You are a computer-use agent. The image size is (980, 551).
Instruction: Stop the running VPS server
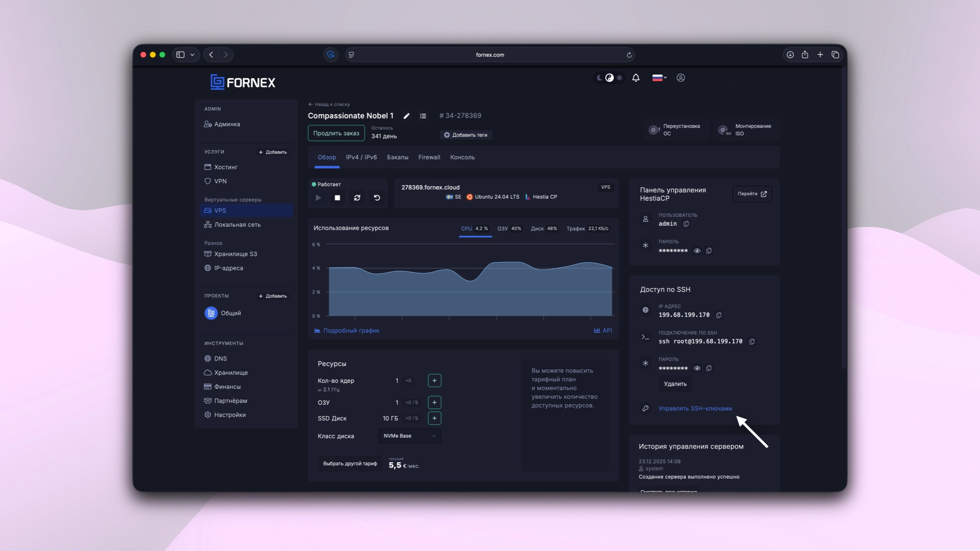click(337, 198)
